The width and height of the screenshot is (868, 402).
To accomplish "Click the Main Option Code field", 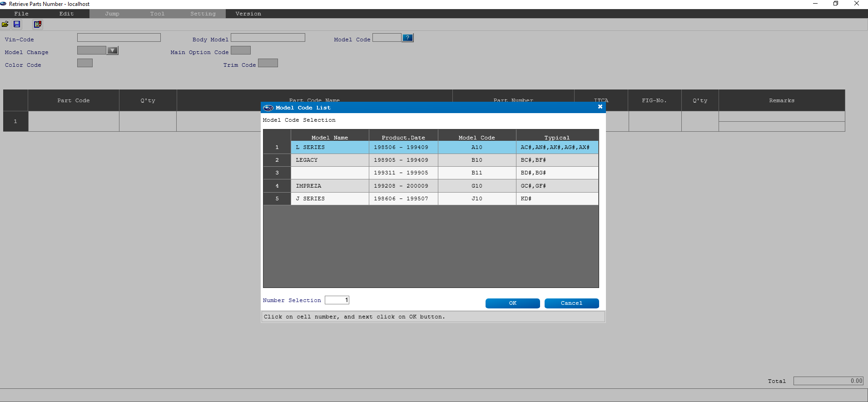I will click(241, 50).
